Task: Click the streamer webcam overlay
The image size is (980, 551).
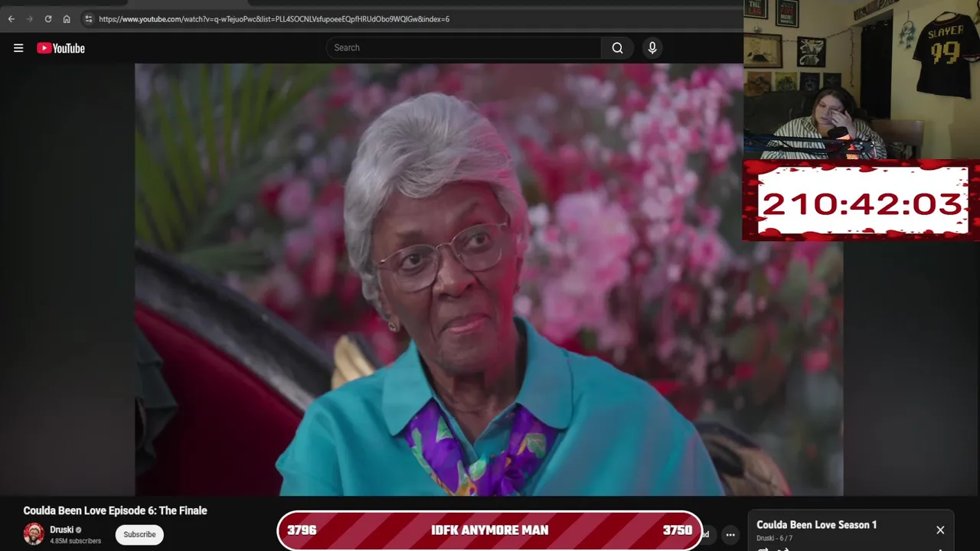Action: pos(861,80)
